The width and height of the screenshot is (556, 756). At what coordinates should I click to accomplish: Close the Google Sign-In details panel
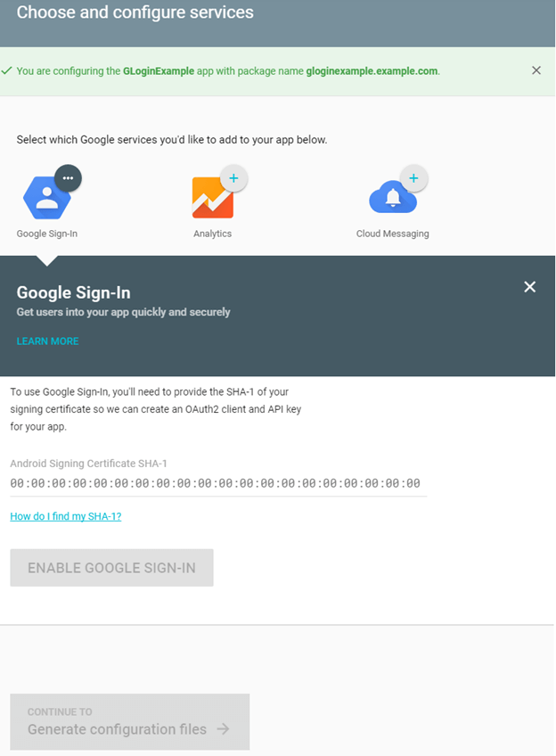point(530,286)
